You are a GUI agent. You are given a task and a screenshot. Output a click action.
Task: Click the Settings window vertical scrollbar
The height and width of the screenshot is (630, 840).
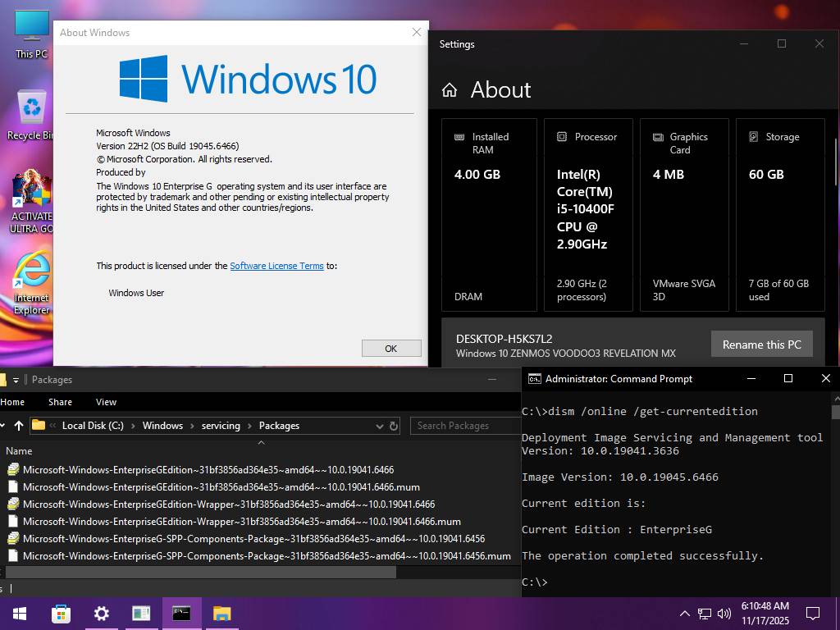[836, 162]
